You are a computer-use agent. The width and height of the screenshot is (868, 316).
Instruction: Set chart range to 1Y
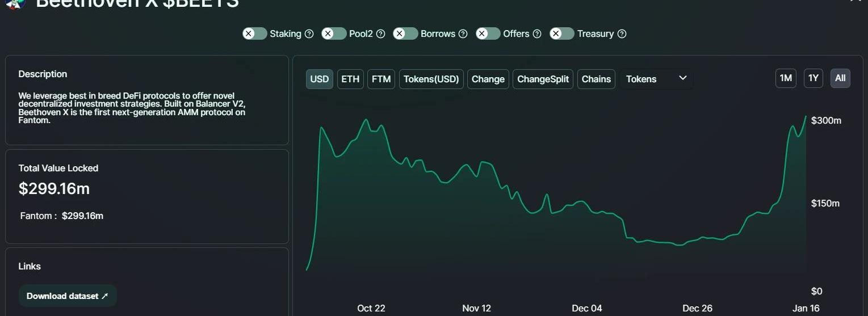pyautogui.click(x=814, y=78)
